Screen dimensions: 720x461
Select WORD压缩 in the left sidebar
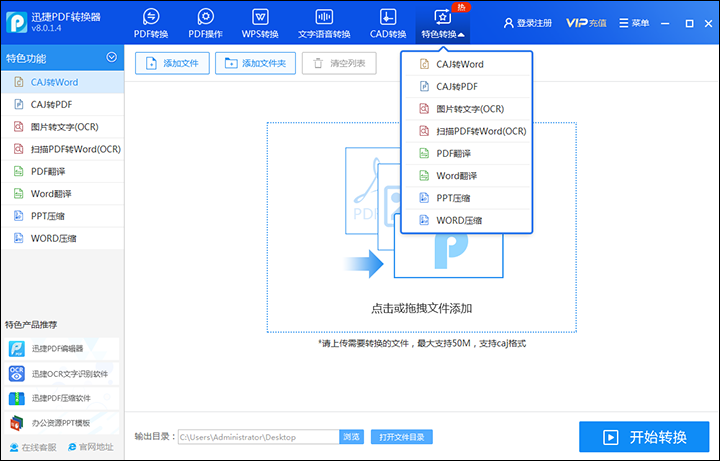click(62, 238)
